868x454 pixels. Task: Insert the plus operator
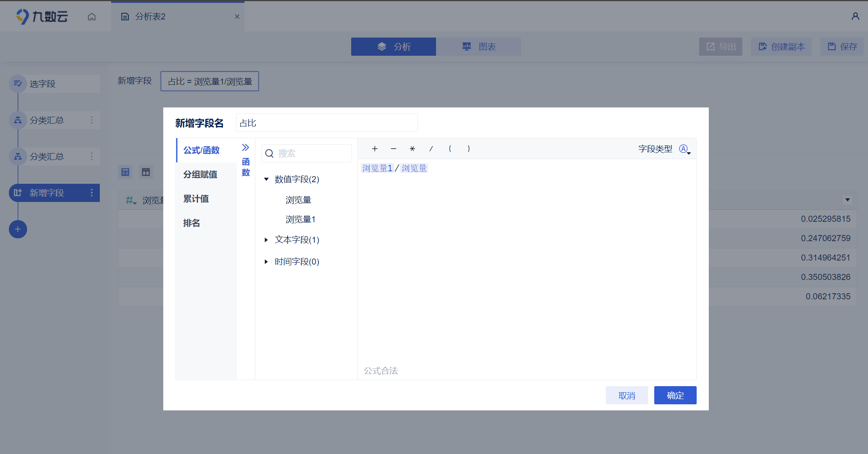[375, 149]
